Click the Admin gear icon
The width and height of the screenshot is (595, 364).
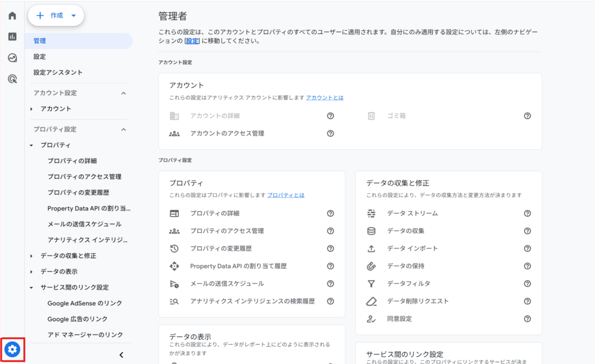click(12, 349)
